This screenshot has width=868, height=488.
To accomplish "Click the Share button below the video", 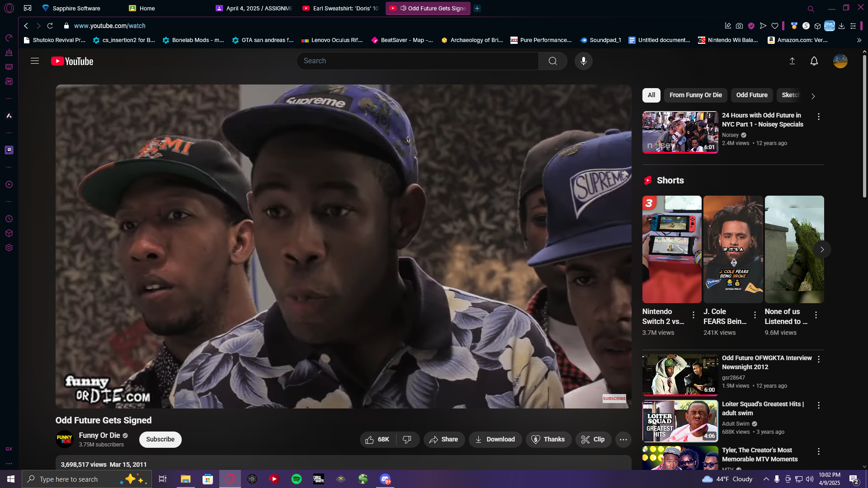I will point(444,439).
